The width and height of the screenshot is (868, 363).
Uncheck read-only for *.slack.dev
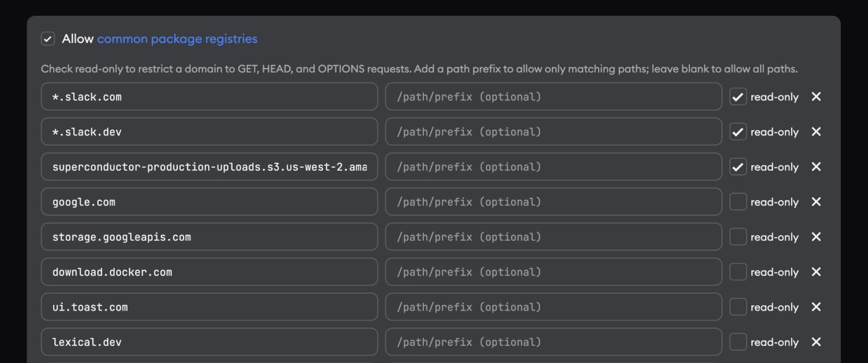738,132
